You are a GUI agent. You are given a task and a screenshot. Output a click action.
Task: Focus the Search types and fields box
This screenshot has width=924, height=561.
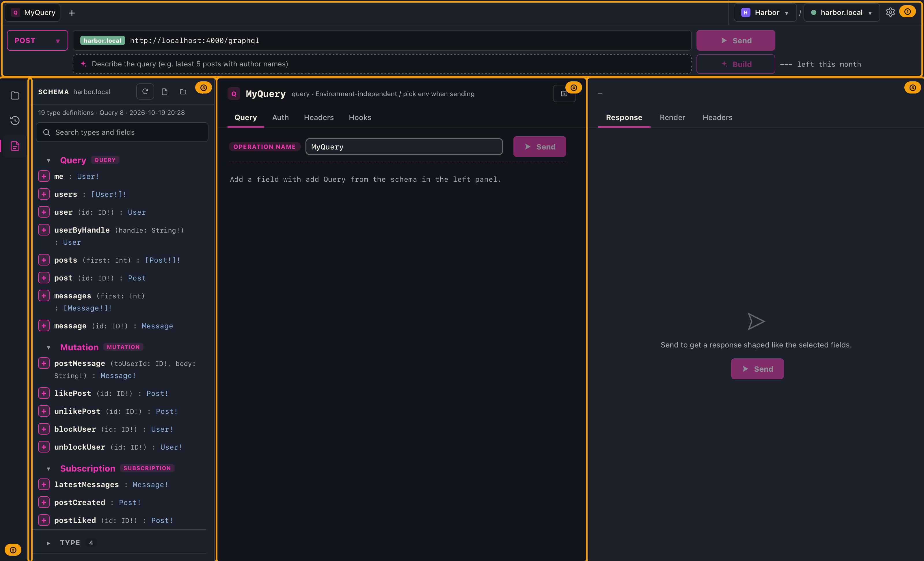[x=122, y=132]
